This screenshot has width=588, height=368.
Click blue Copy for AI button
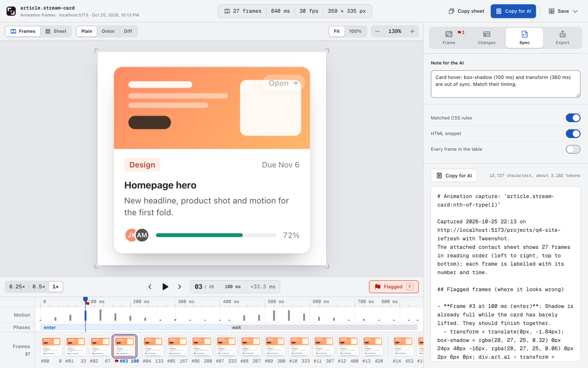[513, 11]
